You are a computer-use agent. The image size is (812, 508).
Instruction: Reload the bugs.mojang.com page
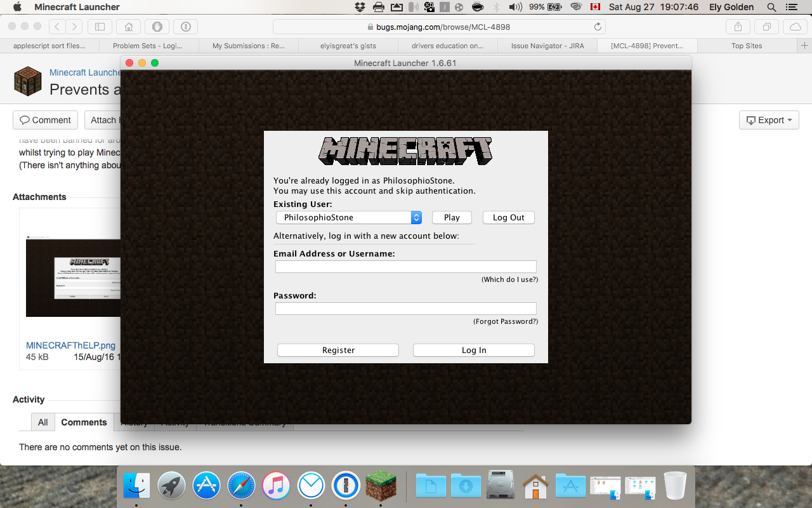click(598, 27)
